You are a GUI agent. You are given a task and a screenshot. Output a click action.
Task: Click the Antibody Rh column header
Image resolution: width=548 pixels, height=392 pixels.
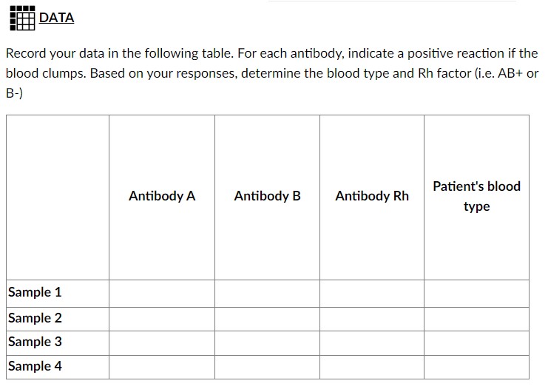[x=372, y=196]
